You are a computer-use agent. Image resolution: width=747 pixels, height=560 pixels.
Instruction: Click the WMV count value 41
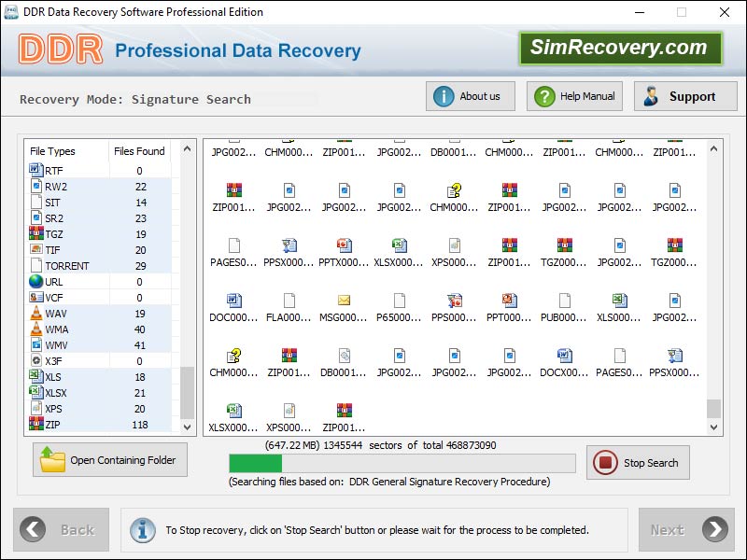[x=139, y=344]
